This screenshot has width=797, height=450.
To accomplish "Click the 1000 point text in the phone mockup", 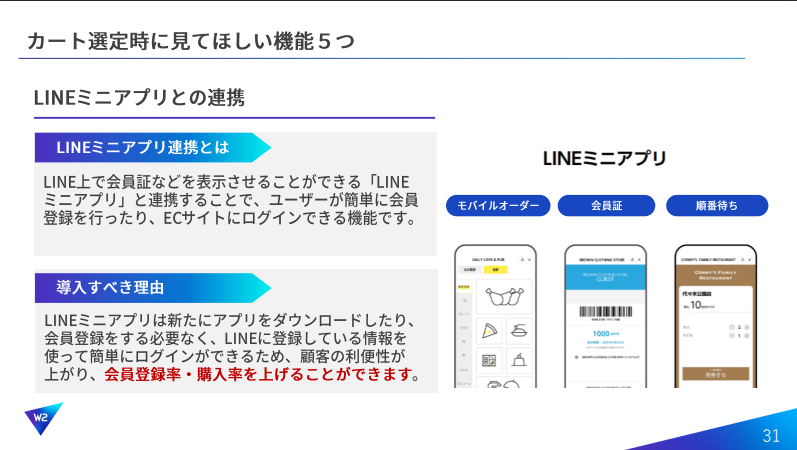I will coord(605,334).
